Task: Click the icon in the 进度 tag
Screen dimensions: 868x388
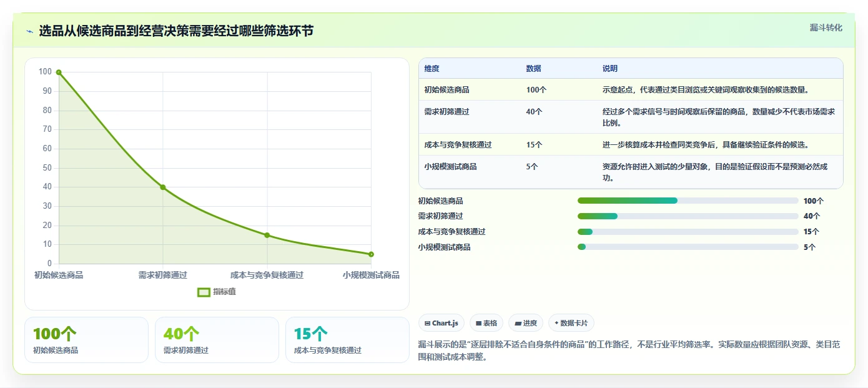Action: point(518,324)
